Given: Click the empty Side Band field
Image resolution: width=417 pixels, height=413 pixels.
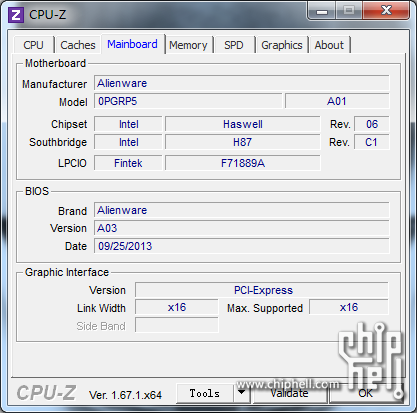Looking at the screenshot, I should (x=177, y=325).
